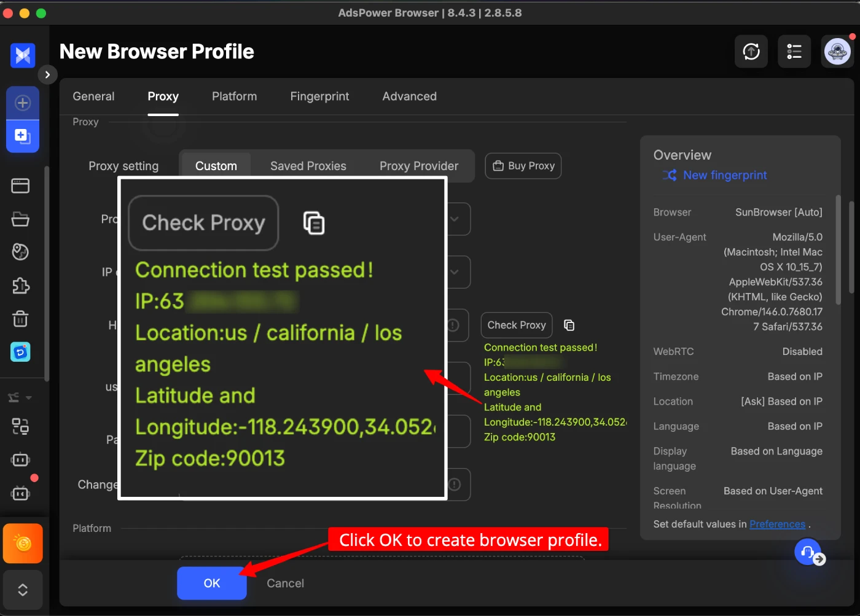Click info icon beside host field
The width and height of the screenshot is (860, 616).
(453, 326)
